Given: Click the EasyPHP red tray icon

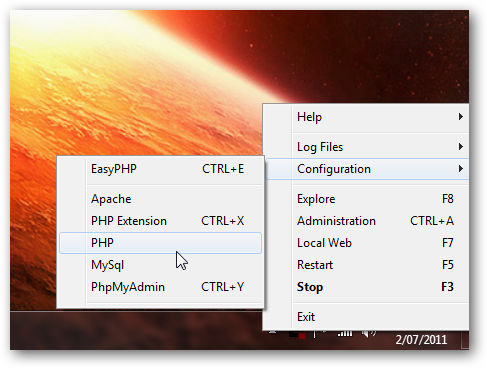Looking at the screenshot, I should click(297, 335).
